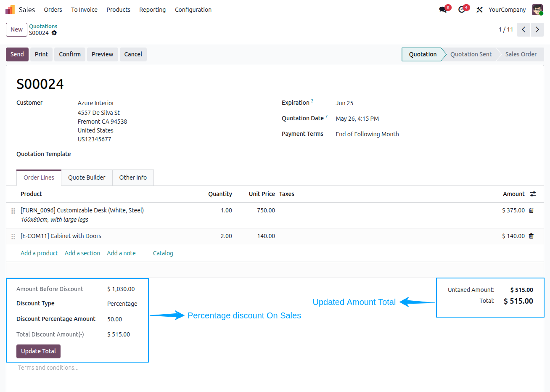Open the conversations messages icon
550x392 pixels.
coord(443,10)
